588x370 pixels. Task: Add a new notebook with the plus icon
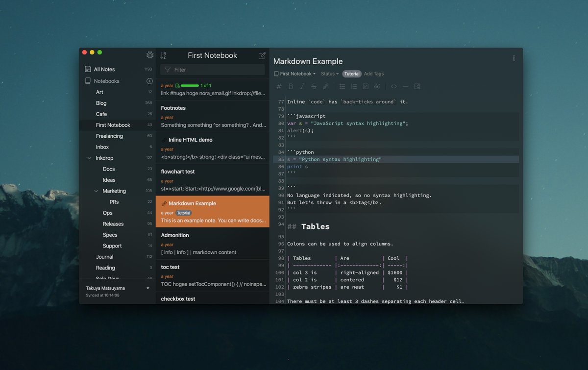[x=149, y=81]
